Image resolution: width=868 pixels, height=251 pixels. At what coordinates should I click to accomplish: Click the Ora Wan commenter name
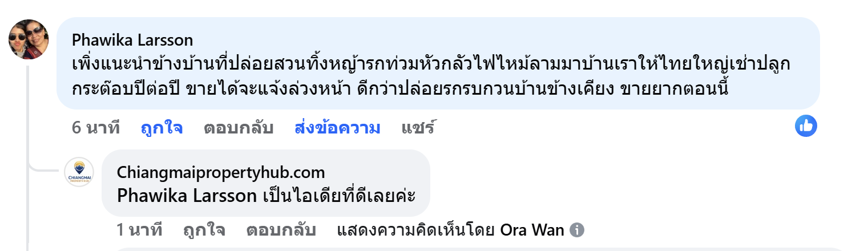point(532,230)
